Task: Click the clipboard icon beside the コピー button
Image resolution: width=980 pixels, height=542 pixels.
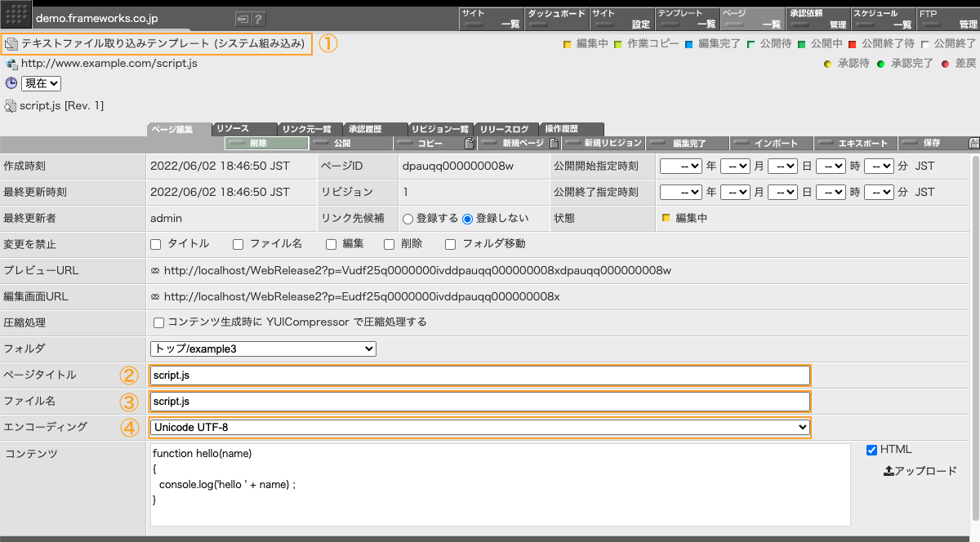Action: click(470, 142)
